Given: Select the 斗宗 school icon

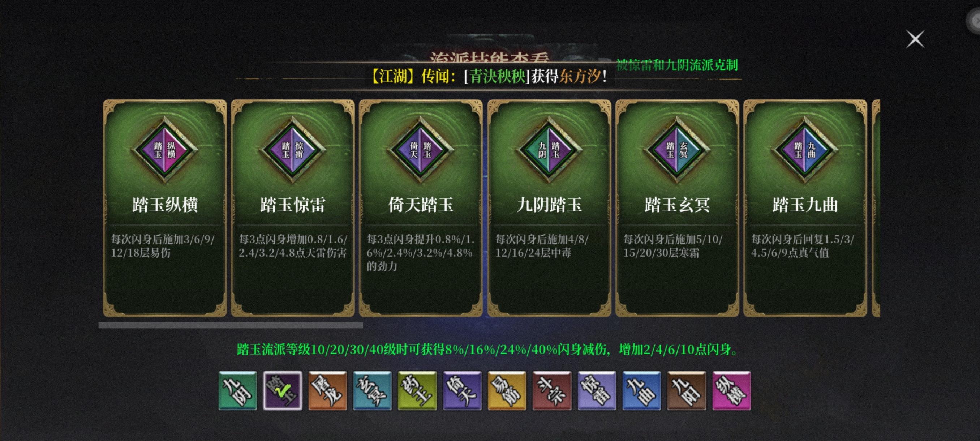Looking at the screenshot, I should [x=552, y=391].
